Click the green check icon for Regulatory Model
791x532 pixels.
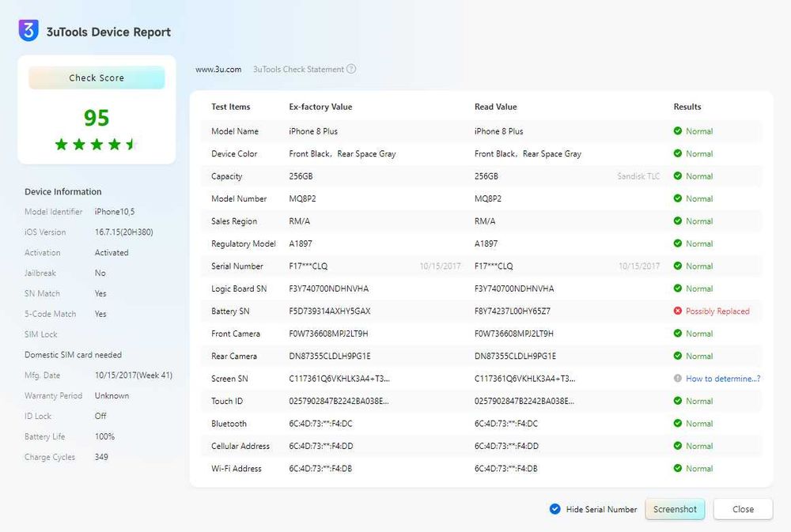pyautogui.click(x=678, y=243)
